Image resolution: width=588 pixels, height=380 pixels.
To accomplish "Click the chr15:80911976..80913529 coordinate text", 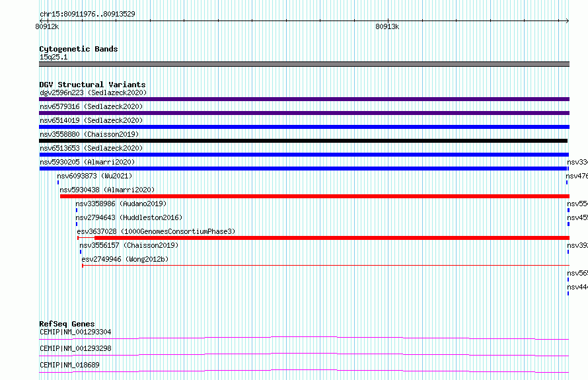I will [x=87, y=14].
